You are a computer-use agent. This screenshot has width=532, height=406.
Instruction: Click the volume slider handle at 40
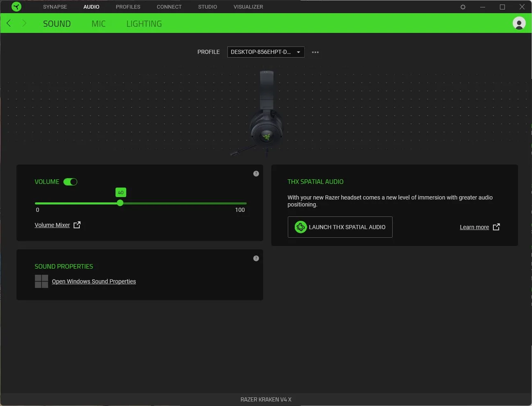(120, 203)
